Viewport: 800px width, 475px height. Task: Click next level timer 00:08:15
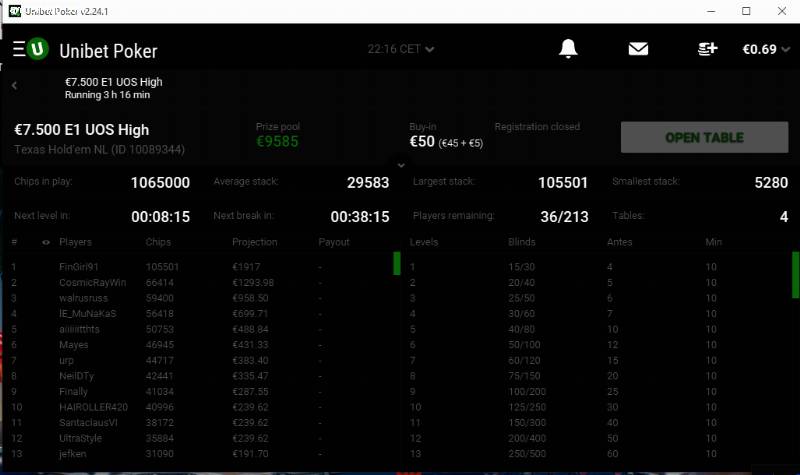coord(160,217)
